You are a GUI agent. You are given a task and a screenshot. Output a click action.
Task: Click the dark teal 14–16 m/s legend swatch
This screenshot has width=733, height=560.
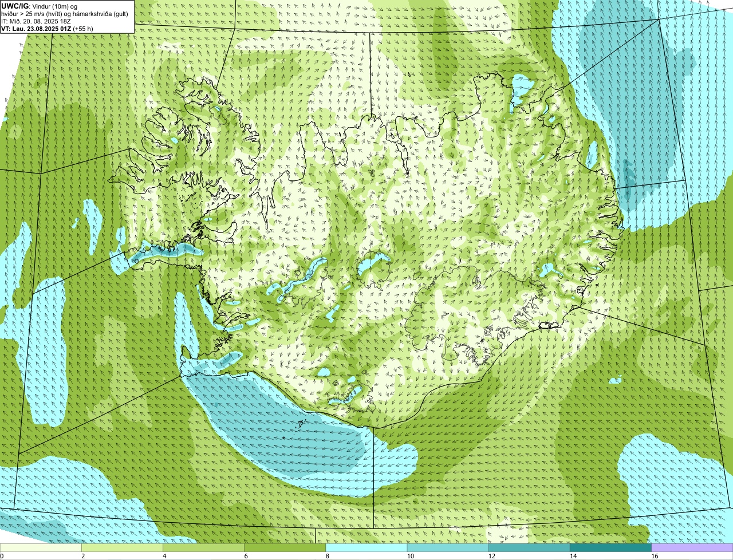click(611, 547)
